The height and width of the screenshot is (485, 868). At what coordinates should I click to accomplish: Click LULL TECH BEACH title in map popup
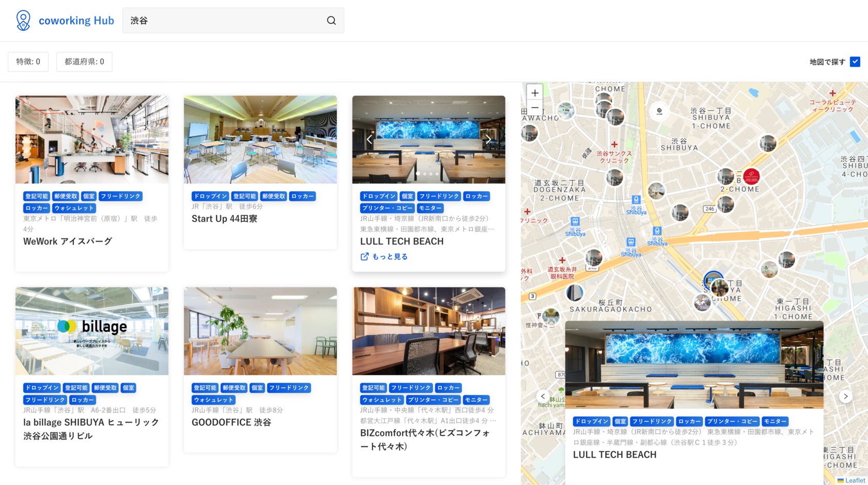click(x=615, y=454)
